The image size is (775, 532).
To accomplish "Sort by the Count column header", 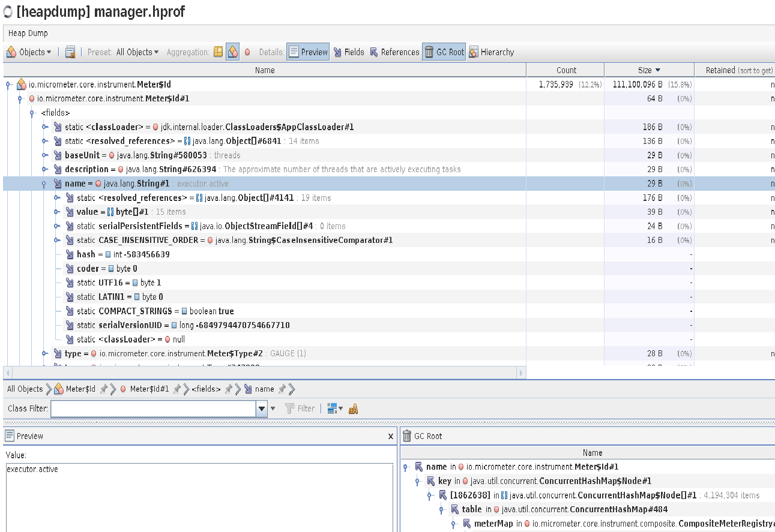I will tap(565, 70).
